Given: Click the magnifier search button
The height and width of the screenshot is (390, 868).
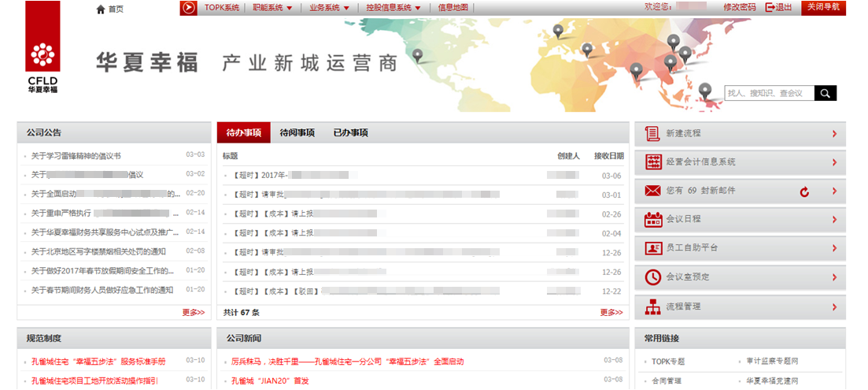Looking at the screenshot, I should 826,93.
